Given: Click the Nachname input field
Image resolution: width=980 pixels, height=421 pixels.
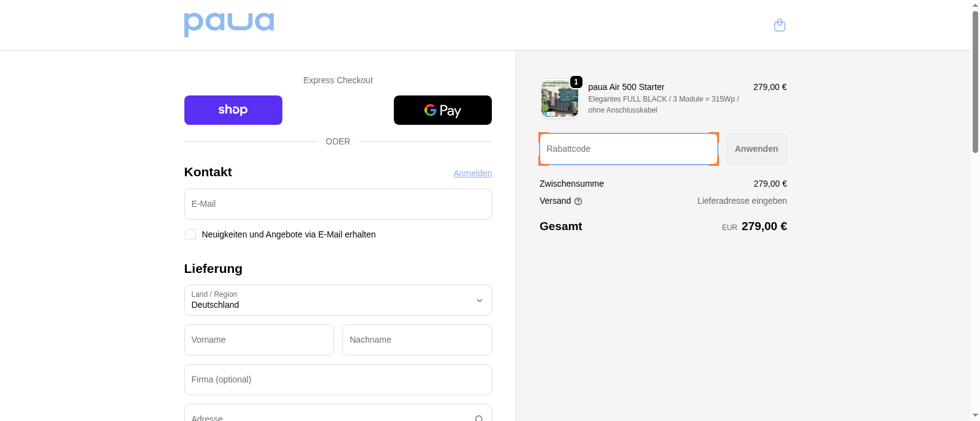Looking at the screenshot, I should click(x=417, y=340).
